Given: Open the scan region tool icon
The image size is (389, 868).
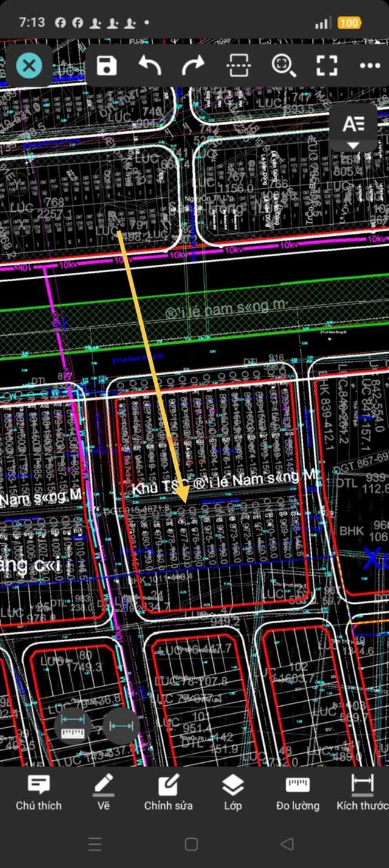Looking at the screenshot, I should pyautogui.click(x=238, y=65).
